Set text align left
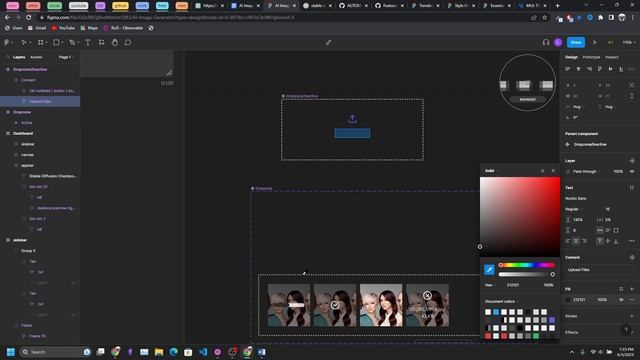640x360 pixels. pos(568,241)
